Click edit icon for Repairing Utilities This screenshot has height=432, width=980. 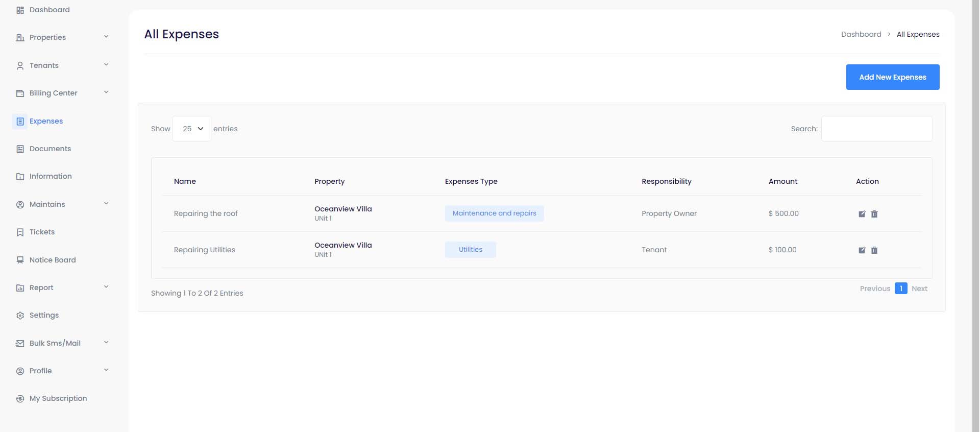[862, 250]
